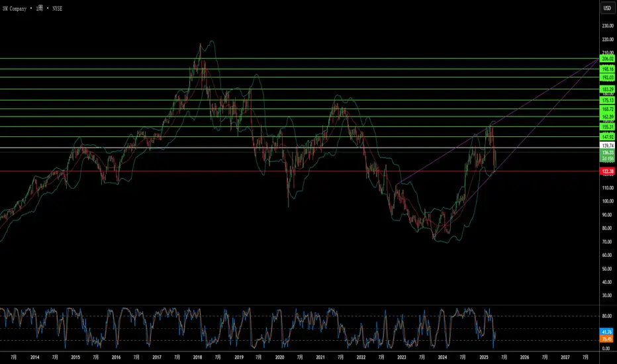Open the USD currency selector
The width and height of the screenshot is (617, 364).
coord(606,9)
